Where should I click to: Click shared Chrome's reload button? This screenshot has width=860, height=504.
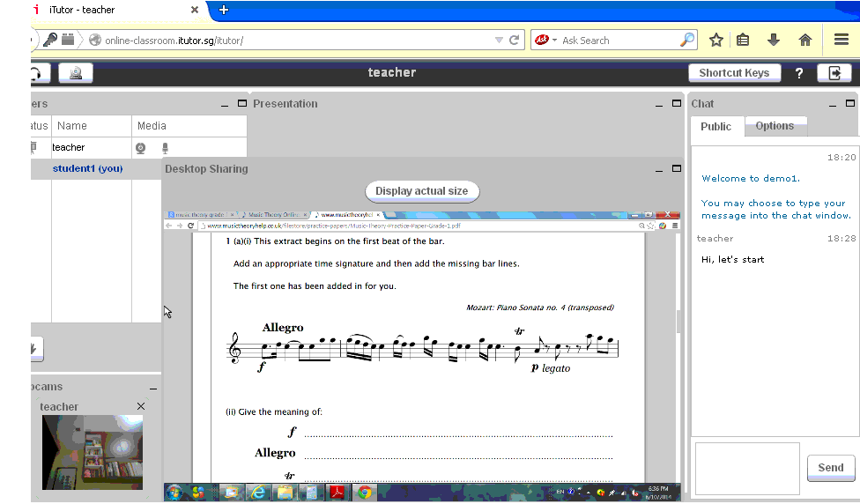(x=190, y=226)
